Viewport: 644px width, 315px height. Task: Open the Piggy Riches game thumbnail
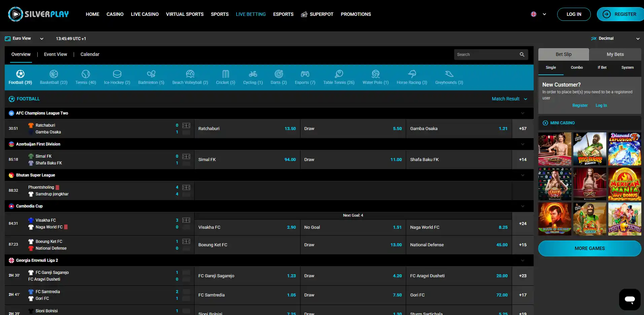(x=624, y=219)
